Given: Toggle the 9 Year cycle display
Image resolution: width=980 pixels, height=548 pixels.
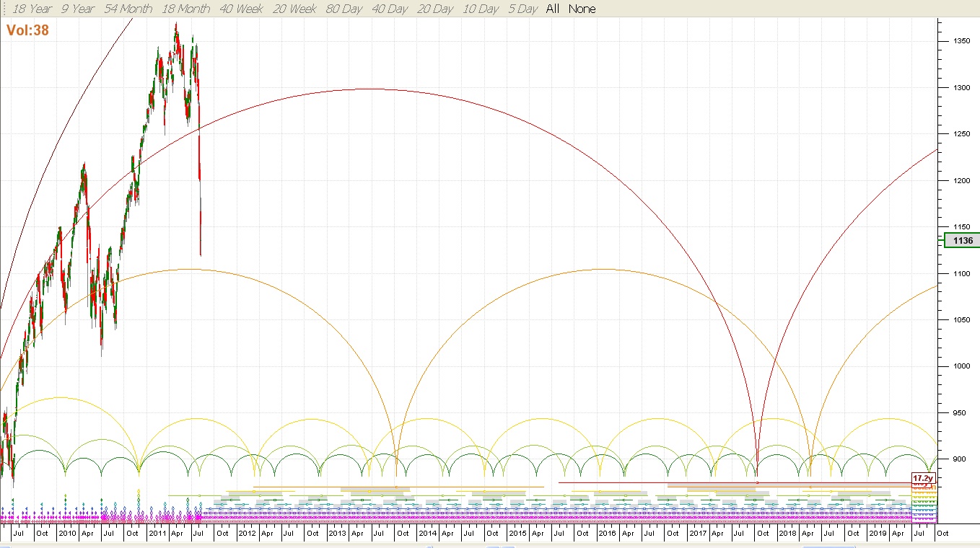Looking at the screenshot, I should click(77, 9).
